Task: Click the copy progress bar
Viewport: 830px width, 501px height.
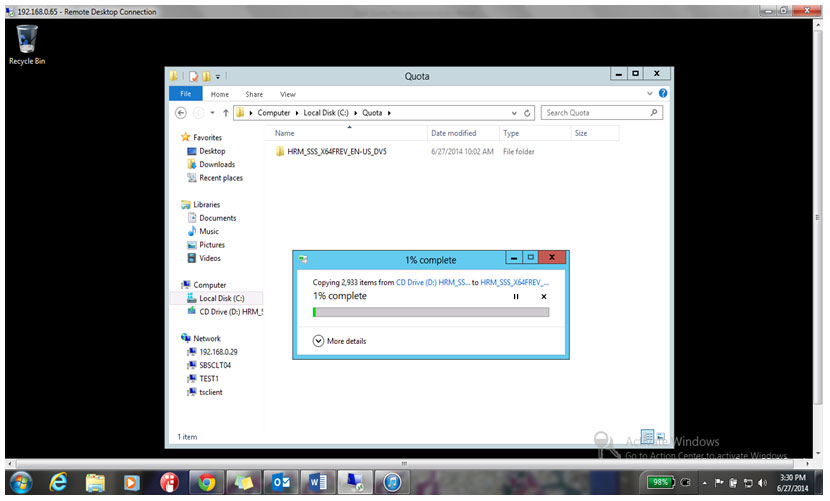Action: click(x=431, y=312)
